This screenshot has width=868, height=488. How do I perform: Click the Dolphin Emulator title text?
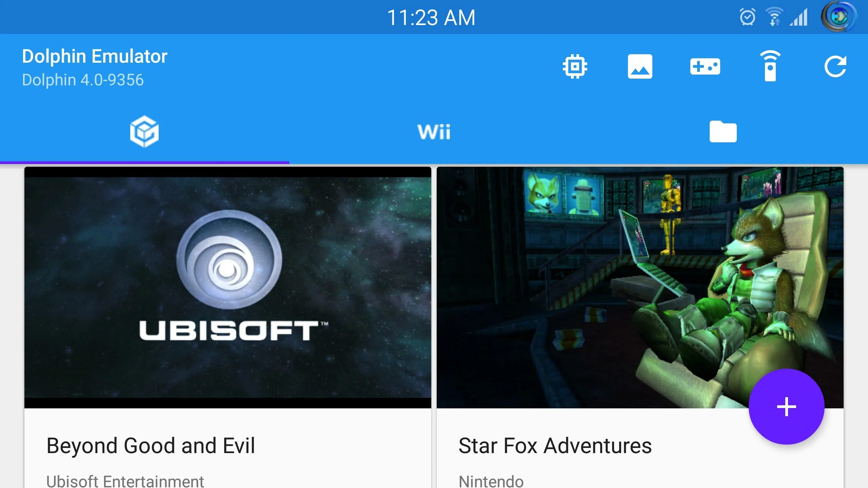(x=95, y=56)
